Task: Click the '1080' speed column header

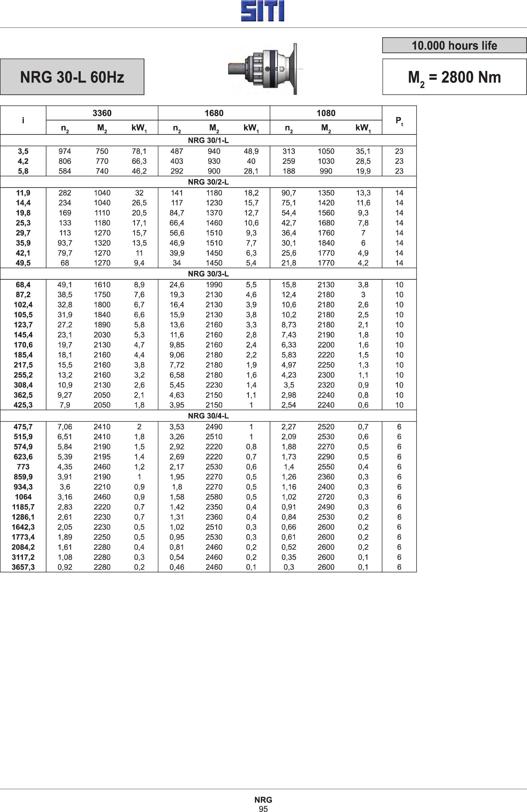Action: click(x=326, y=113)
